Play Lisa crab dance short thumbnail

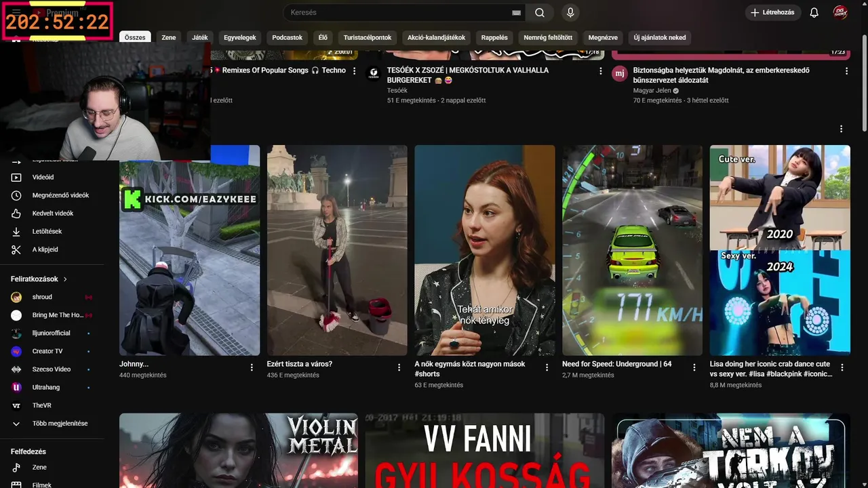click(x=780, y=250)
